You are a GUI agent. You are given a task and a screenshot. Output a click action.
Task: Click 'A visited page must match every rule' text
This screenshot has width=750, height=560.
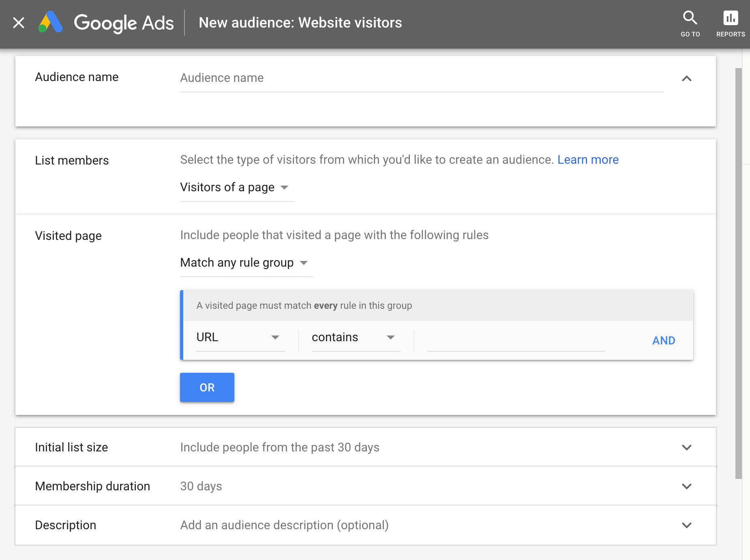tap(304, 306)
